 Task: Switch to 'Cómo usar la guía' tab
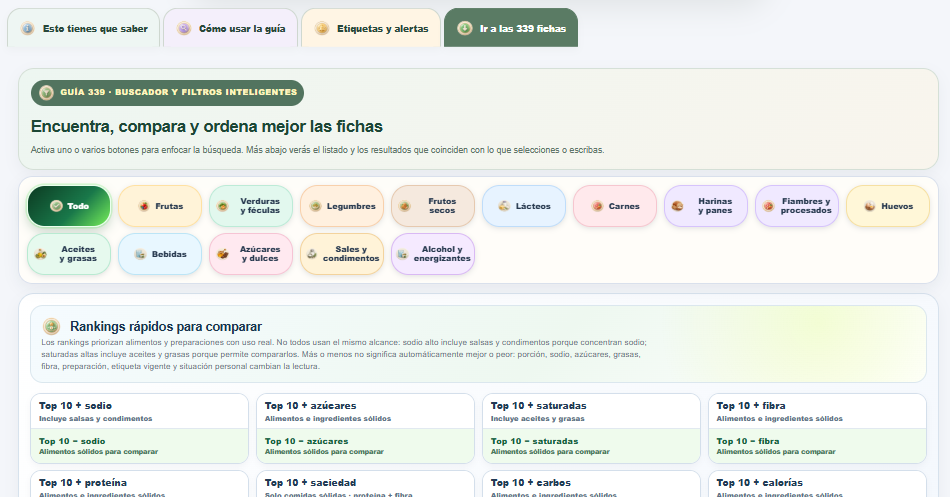[x=231, y=28]
